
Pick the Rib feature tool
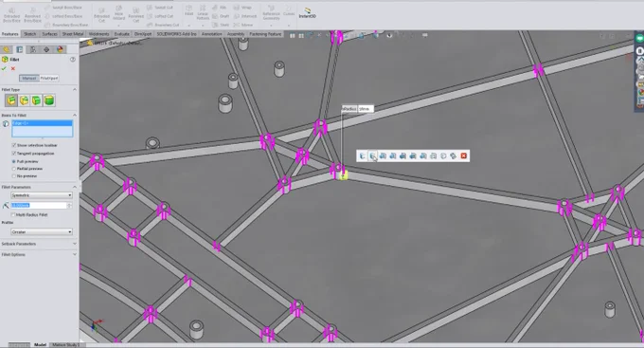(x=220, y=8)
